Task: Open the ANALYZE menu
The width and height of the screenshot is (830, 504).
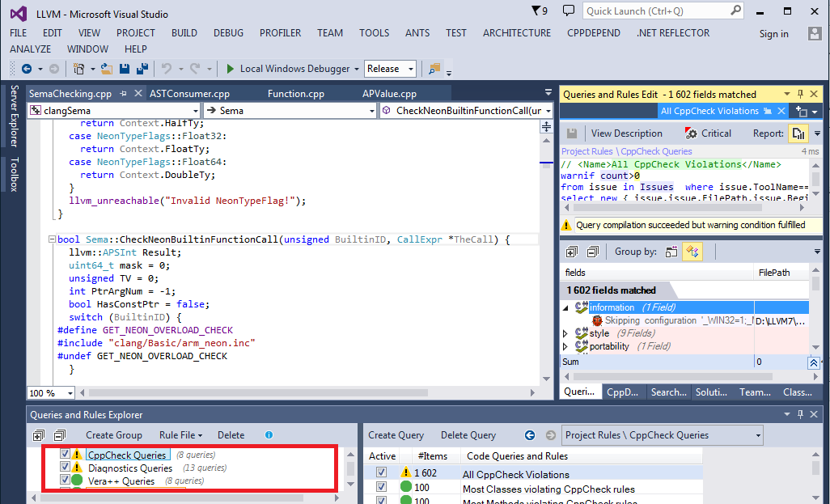Action: [x=30, y=49]
